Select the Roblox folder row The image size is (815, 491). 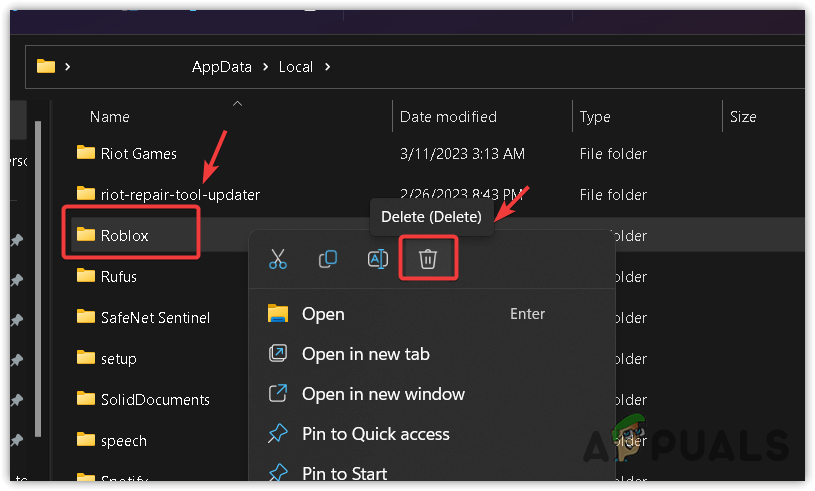(x=125, y=236)
